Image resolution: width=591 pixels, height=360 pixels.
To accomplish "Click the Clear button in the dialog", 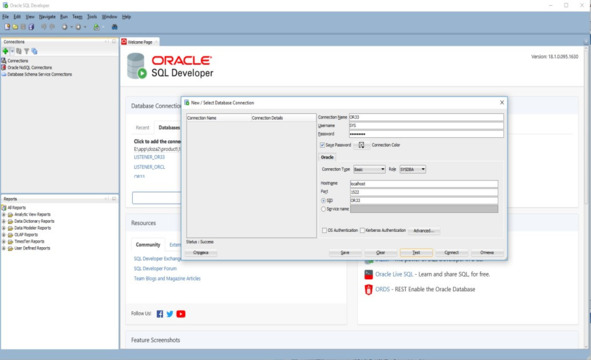I will pos(380,253).
